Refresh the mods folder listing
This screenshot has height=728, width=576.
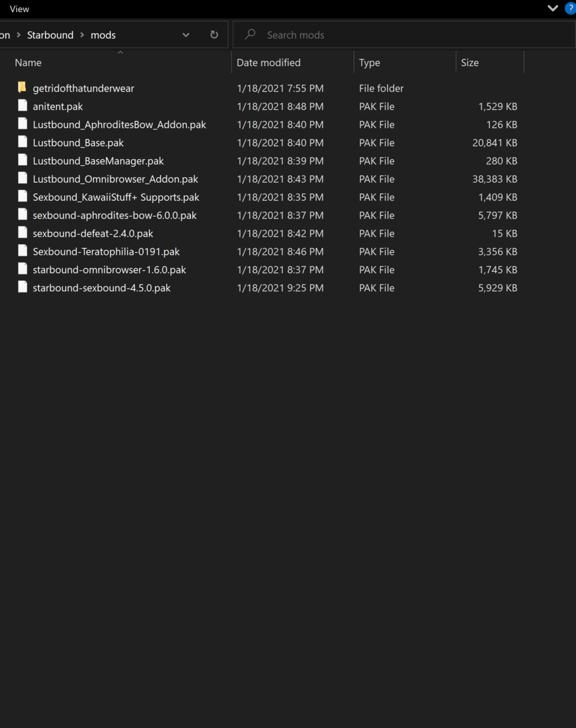click(x=214, y=35)
